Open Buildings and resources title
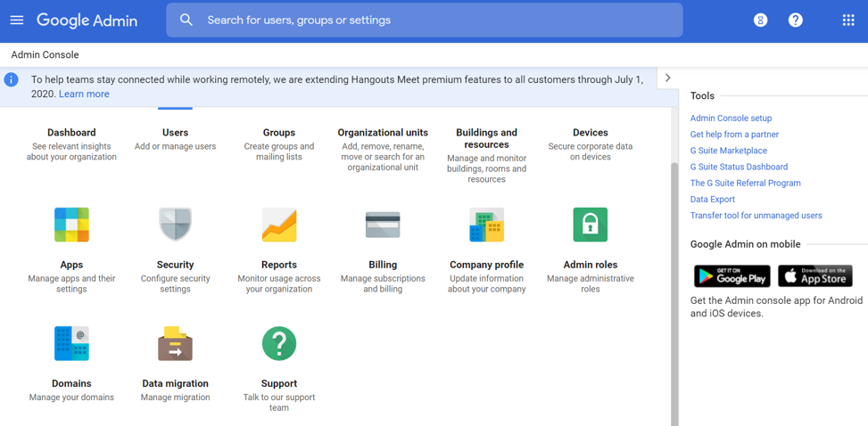The width and height of the screenshot is (868, 426). [x=486, y=139]
